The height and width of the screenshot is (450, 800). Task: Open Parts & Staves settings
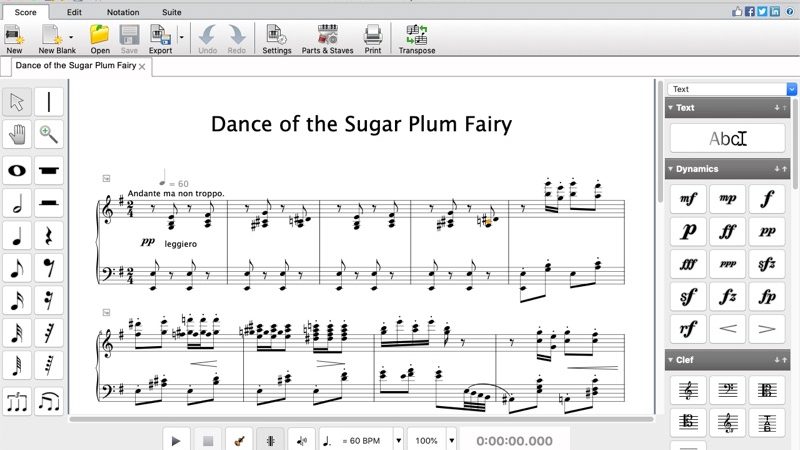point(328,39)
